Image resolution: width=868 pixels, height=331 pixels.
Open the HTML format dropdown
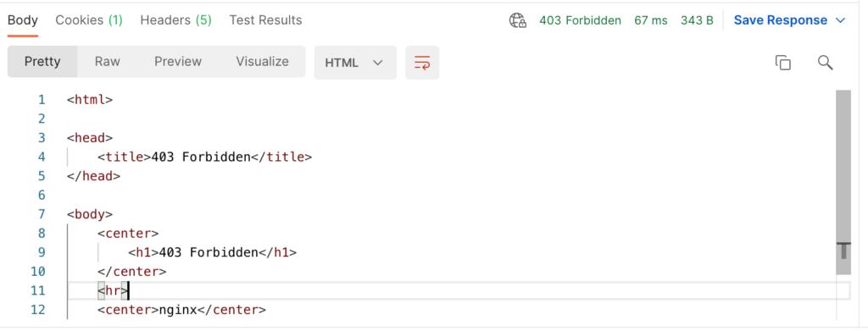click(355, 63)
